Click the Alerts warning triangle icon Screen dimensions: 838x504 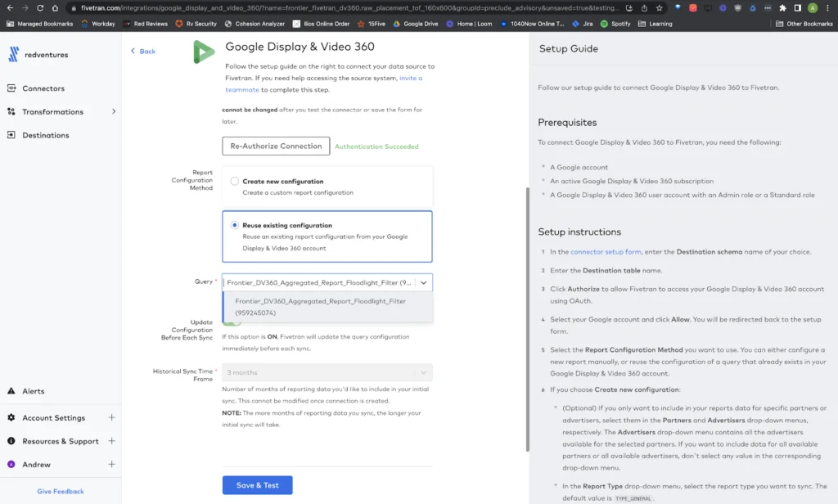[11, 391]
